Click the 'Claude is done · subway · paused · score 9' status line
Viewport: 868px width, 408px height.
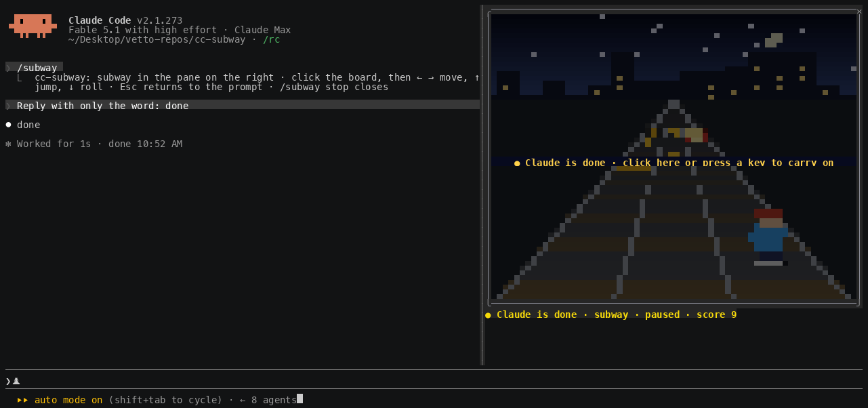click(611, 314)
